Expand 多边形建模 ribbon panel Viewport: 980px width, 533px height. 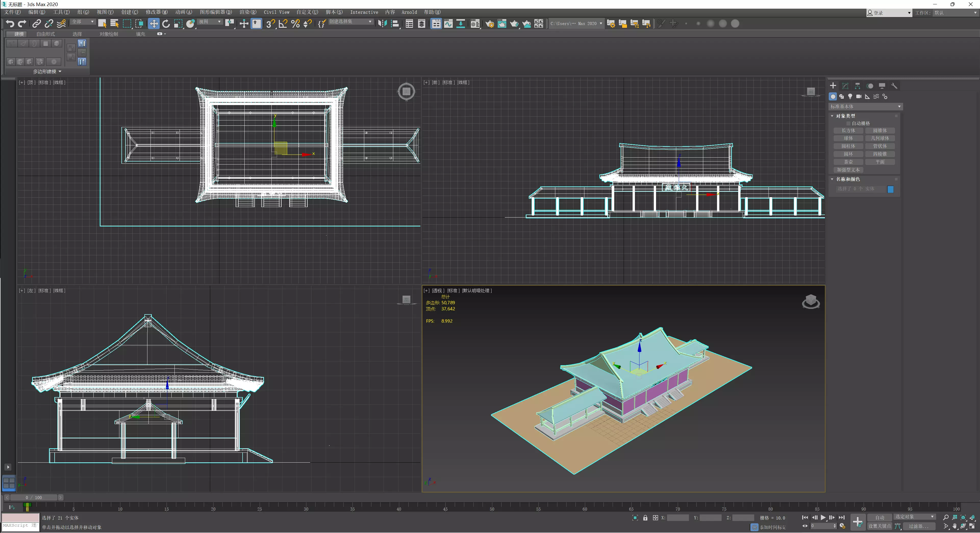[x=47, y=71]
